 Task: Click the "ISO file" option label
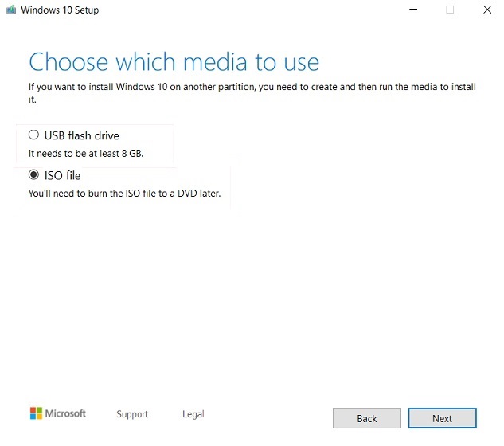click(62, 175)
